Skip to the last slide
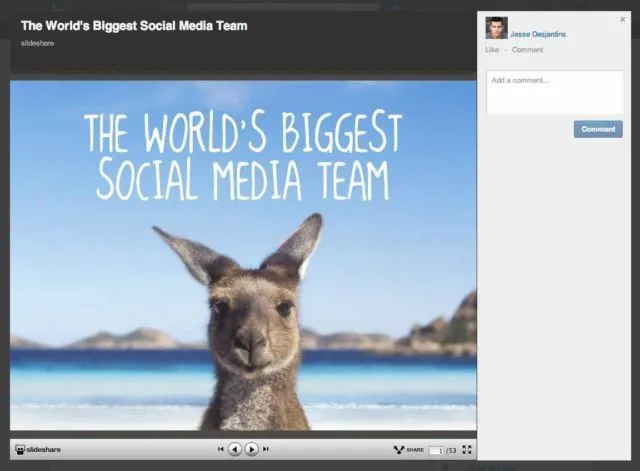The image size is (640, 471). [x=266, y=449]
